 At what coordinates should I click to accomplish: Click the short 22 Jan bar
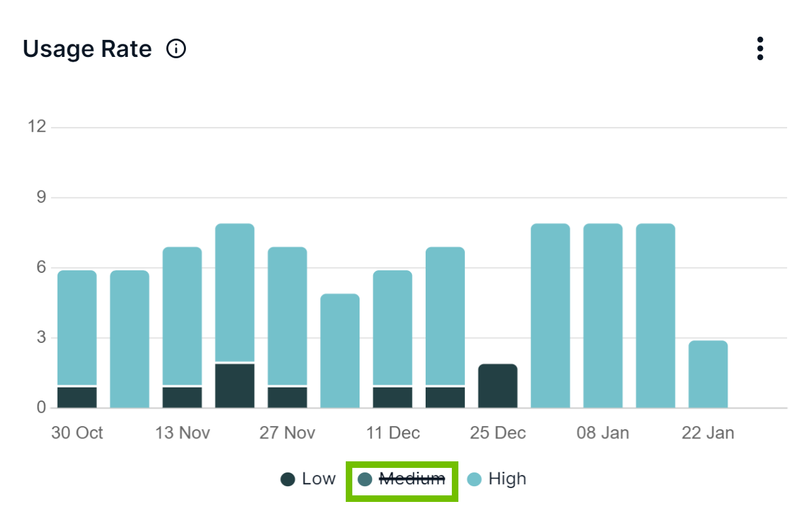point(708,374)
